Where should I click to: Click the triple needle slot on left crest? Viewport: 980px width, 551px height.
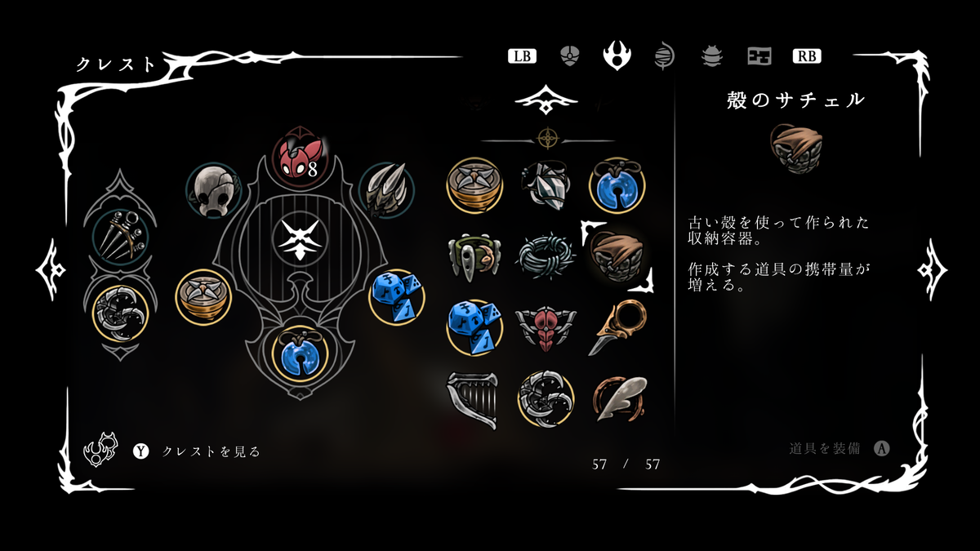pyautogui.click(x=119, y=235)
